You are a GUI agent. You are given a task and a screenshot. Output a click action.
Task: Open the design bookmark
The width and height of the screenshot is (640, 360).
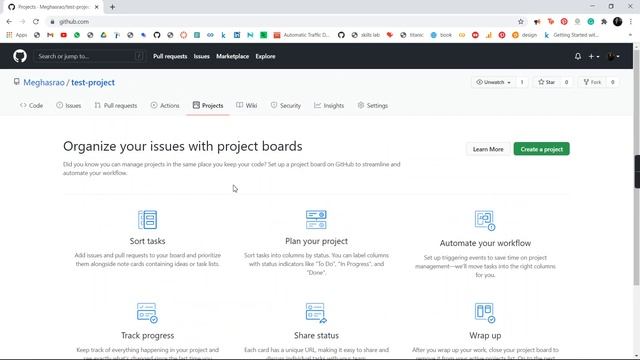[524, 35]
